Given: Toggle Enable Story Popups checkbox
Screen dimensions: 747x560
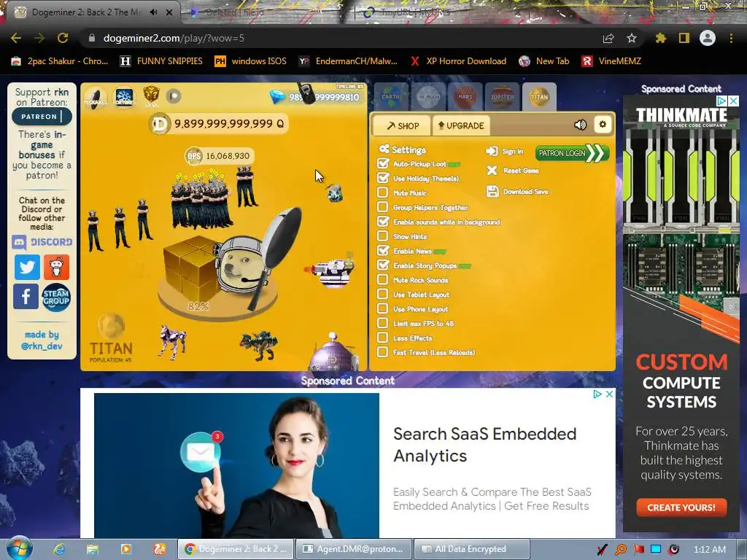Looking at the screenshot, I should 382,265.
